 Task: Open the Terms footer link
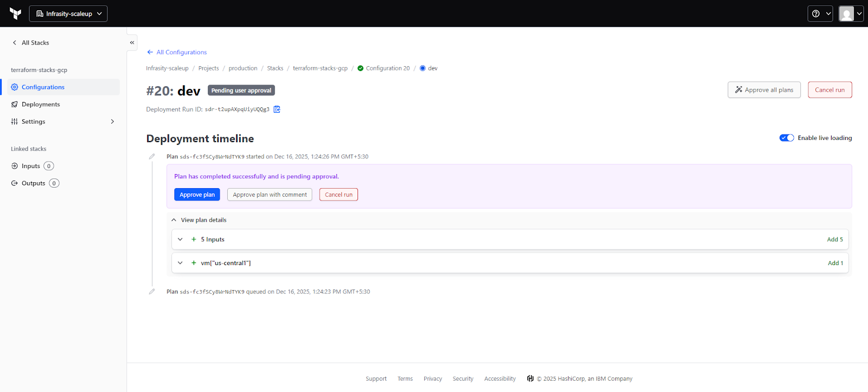click(x=405, y=378)
